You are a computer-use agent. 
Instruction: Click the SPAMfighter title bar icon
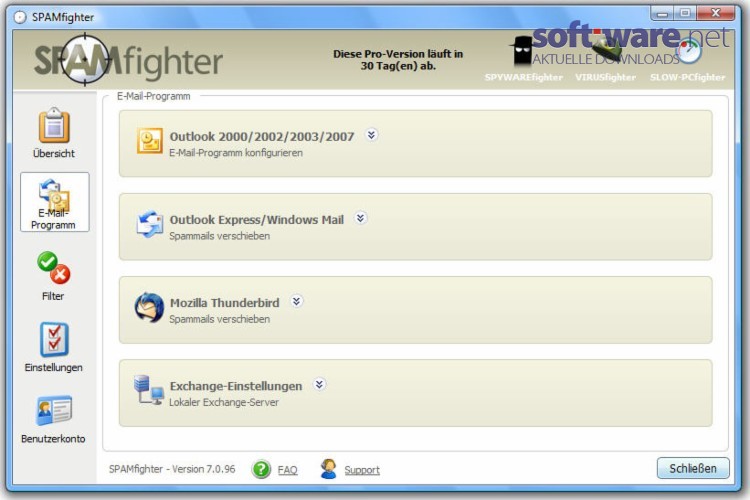click(x=20, y=17)
